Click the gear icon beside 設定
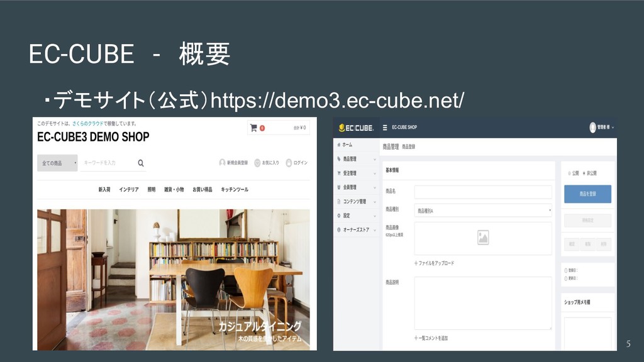 coord(339,216)
